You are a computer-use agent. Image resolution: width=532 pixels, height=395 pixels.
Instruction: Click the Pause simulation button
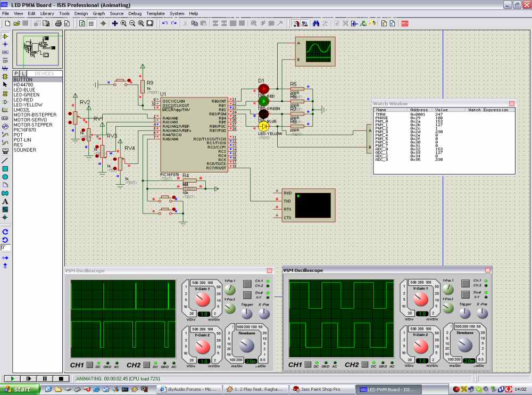(x=45, y=378)
